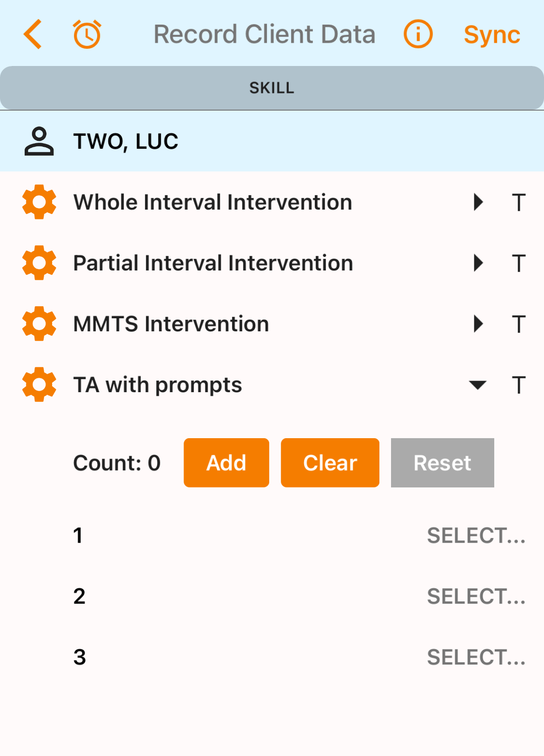The height and width of the screenshot is (756, 544).
Task: Open settings gear for Whole Interval Intervention
Action: 39,202
